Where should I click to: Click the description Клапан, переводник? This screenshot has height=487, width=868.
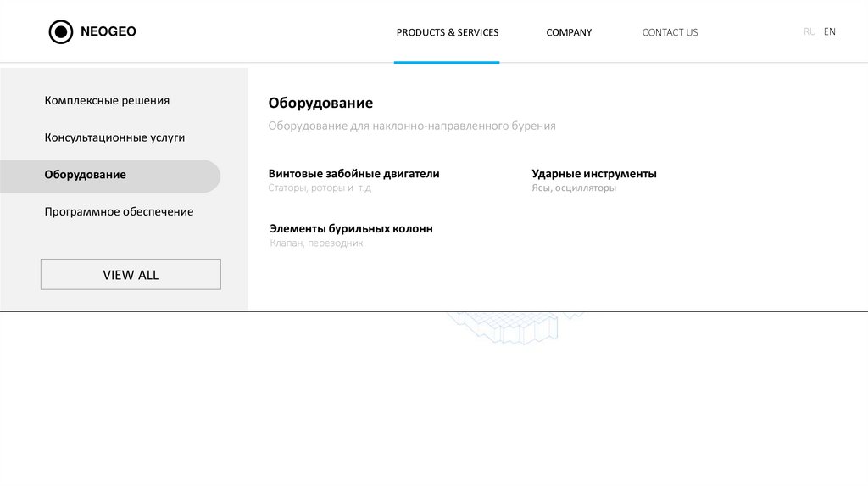[x=316, y=243]
